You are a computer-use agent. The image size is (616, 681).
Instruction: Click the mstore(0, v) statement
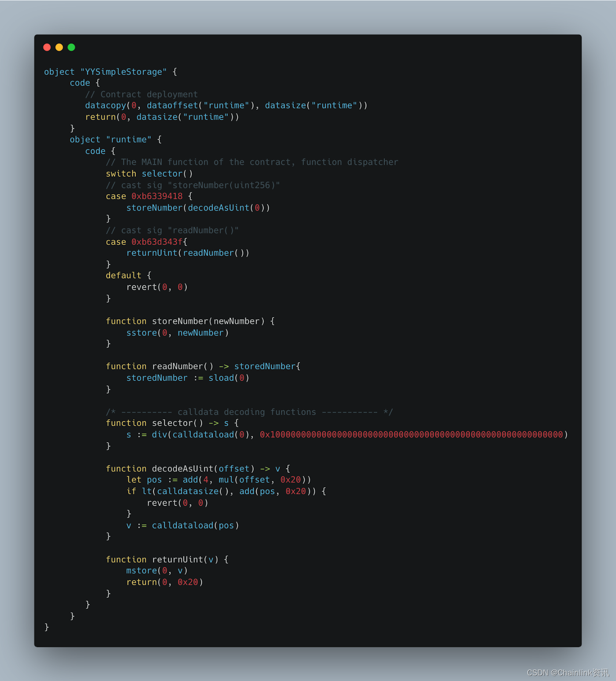tap(157, 571)
